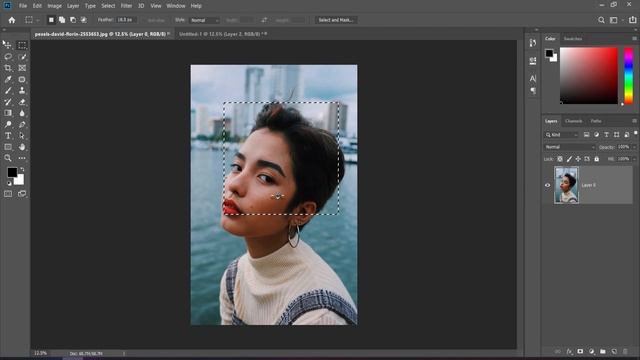Choose Subtract from Selection mode
This screenshot has height=360, width=640.
[73, 20]
